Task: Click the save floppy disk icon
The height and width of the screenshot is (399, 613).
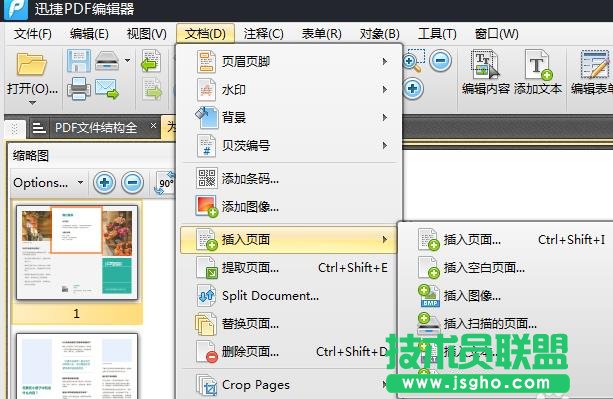Action: [79, 61]
